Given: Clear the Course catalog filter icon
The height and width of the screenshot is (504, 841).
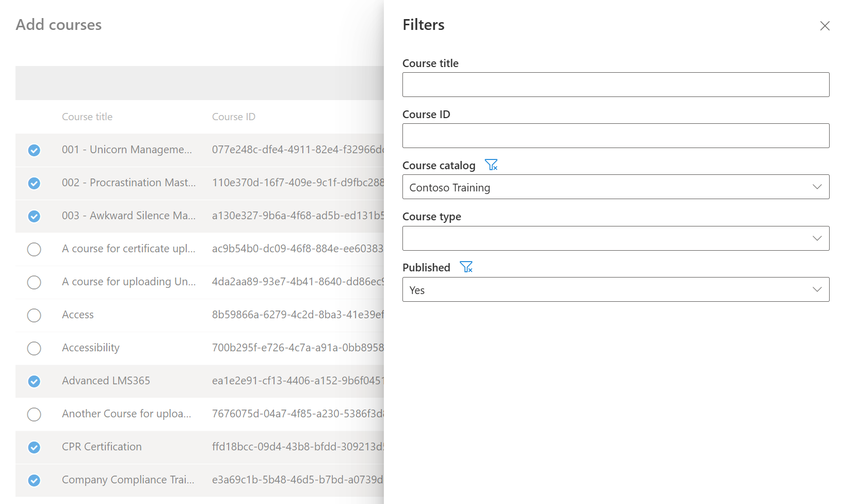Looking at the screenshot, I should pyautogui.click(x=491, y=165).
